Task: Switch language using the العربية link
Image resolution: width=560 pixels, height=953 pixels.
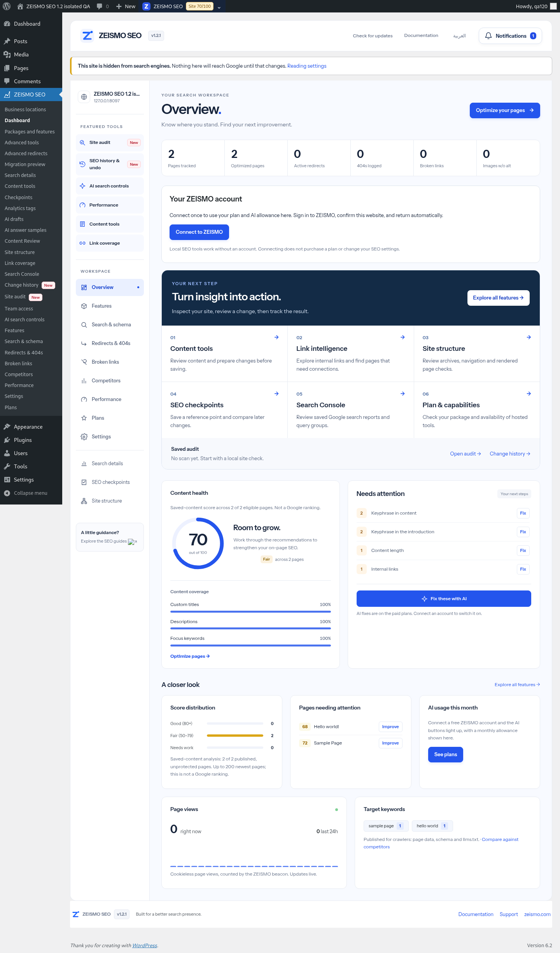Action: (459, 36)
